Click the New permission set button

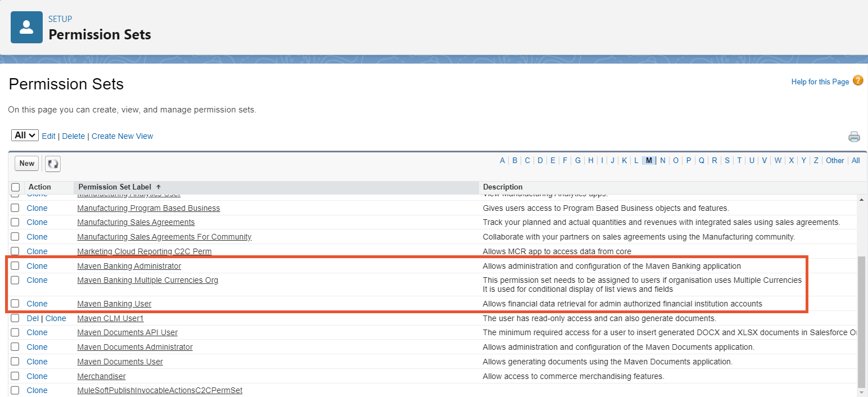tap(27, 164)
